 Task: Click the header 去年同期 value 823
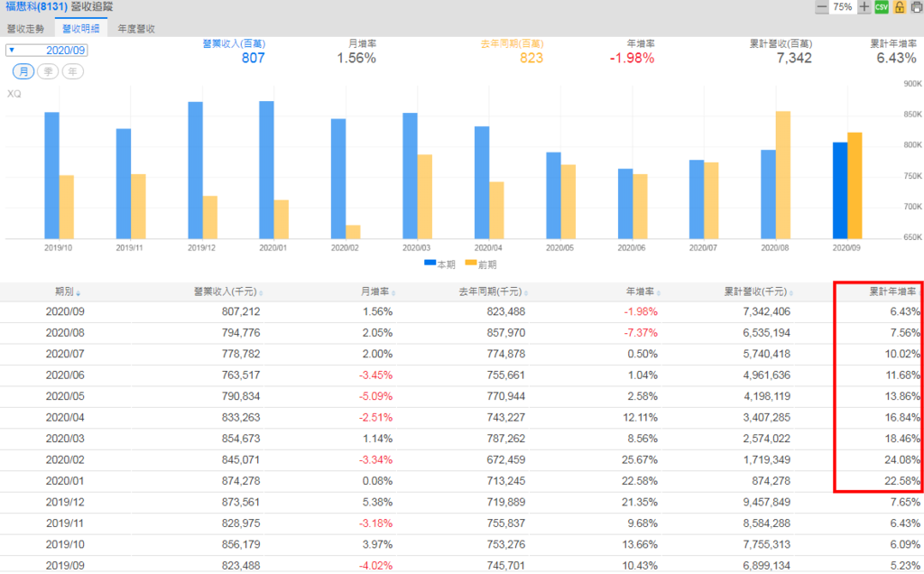coord(531,58)
